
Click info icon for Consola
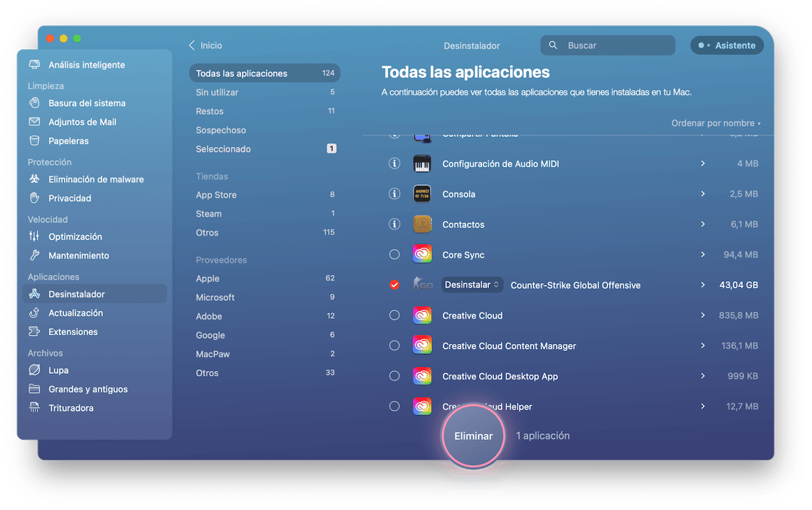click(395, 194)
